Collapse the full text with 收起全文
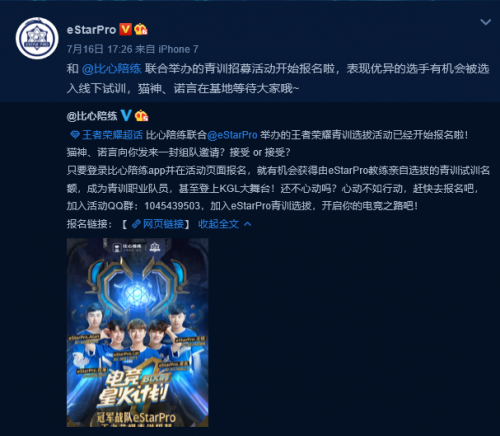This screenshot has height=436, width=500. 218,224
